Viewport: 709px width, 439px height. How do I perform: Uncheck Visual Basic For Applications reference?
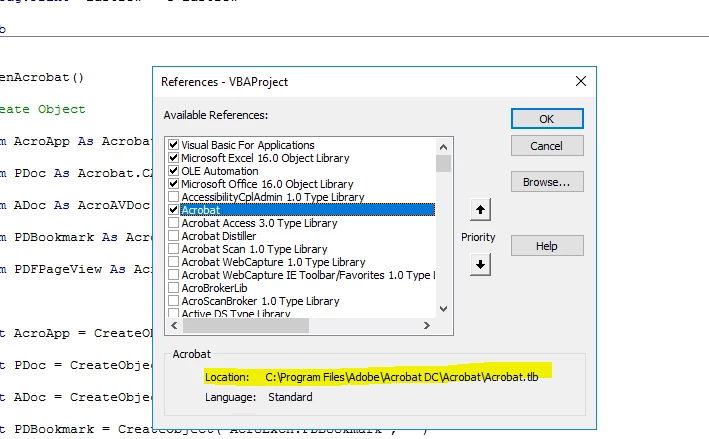(173, 145)
